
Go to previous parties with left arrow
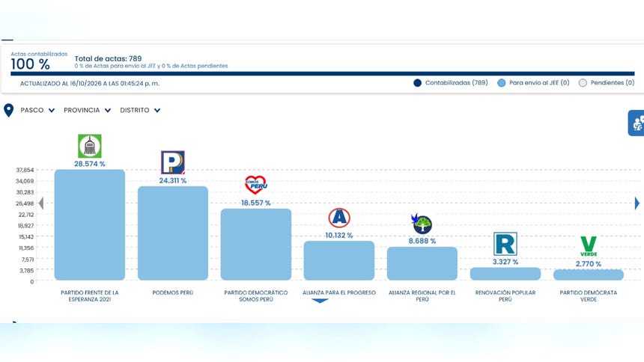[40, 203]
